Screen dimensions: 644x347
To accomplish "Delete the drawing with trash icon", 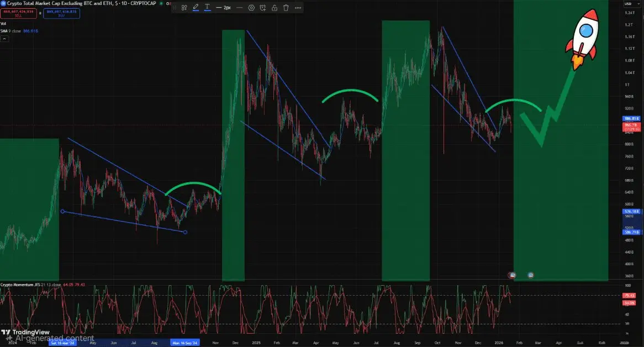I will 286,8.
